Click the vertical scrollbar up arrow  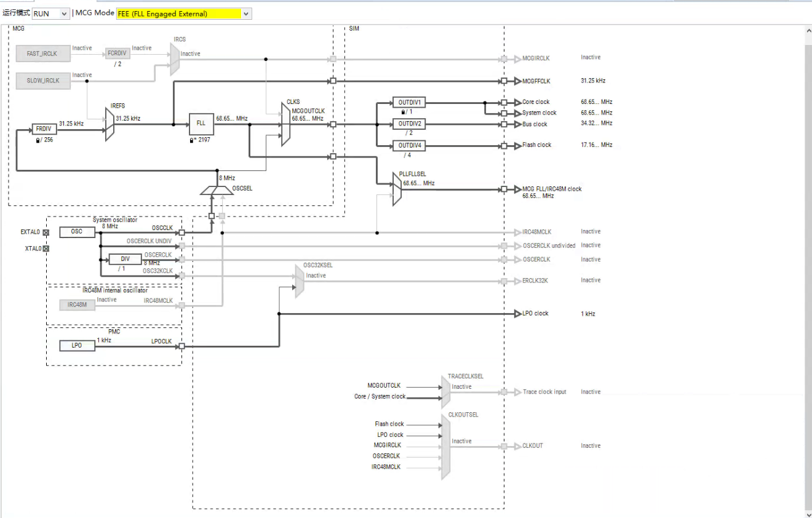click(808, 30)
